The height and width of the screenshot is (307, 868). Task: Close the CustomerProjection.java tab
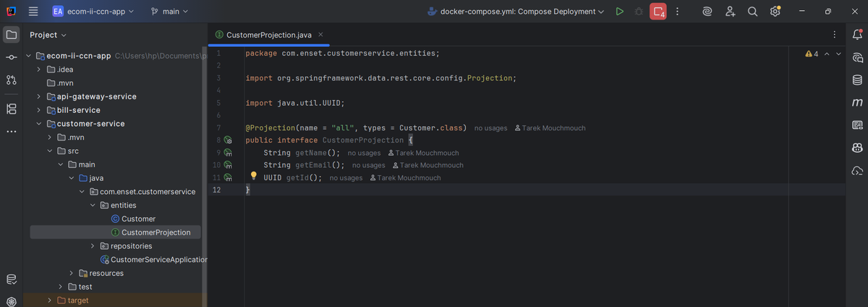pyautogui.click(x=320, y=35)
